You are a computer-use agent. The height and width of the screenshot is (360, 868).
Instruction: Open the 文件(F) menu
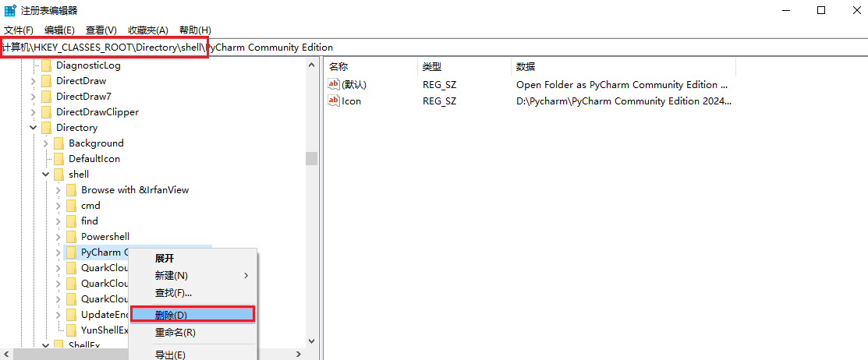coord(19,30)
